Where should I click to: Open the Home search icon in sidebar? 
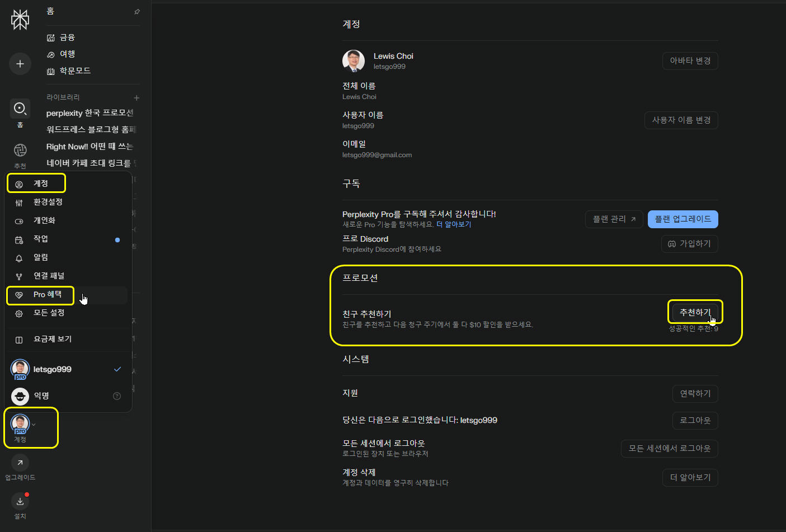(x=20, y=108)
